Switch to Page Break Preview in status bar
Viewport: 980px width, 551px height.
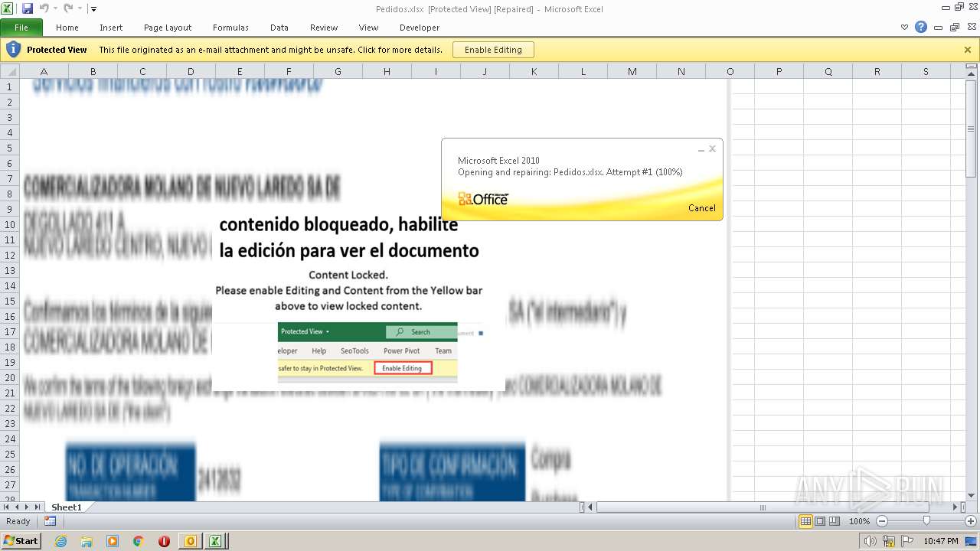[x=835, y=521]
